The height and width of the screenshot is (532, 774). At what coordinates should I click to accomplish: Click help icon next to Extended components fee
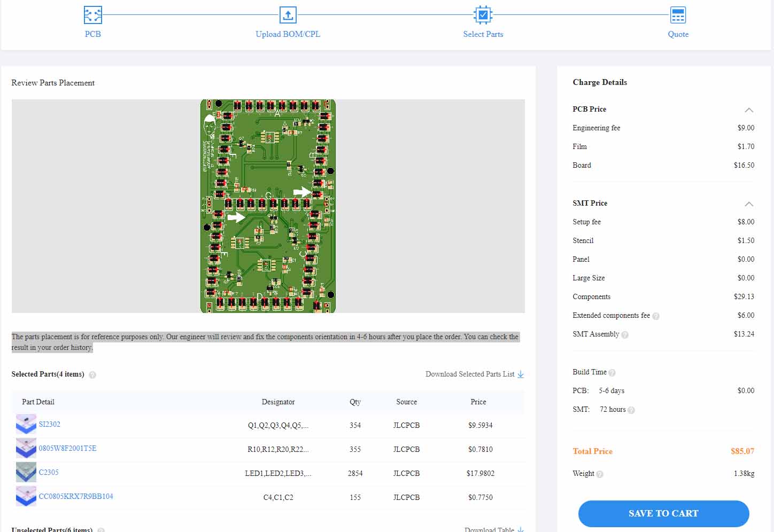(656, 316)
